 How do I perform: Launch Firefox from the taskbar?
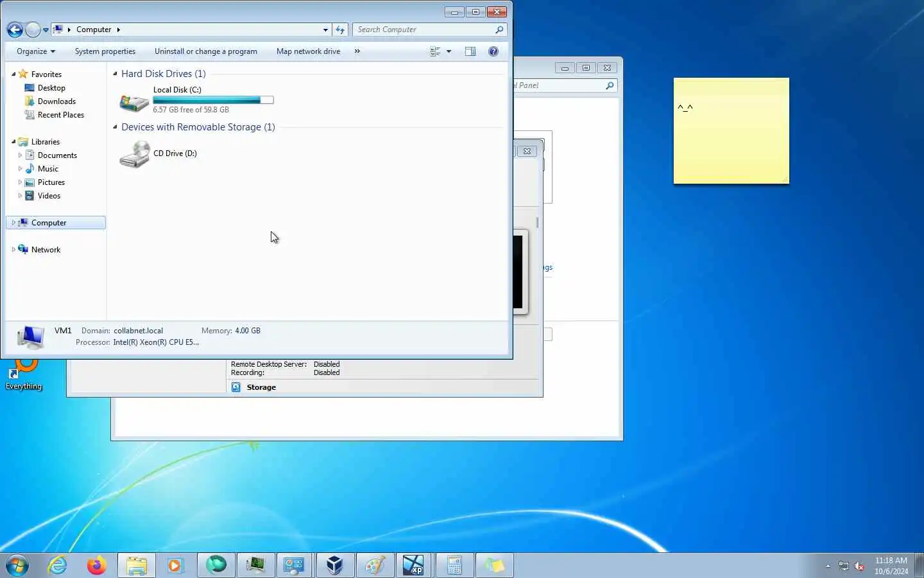point(97,565)
